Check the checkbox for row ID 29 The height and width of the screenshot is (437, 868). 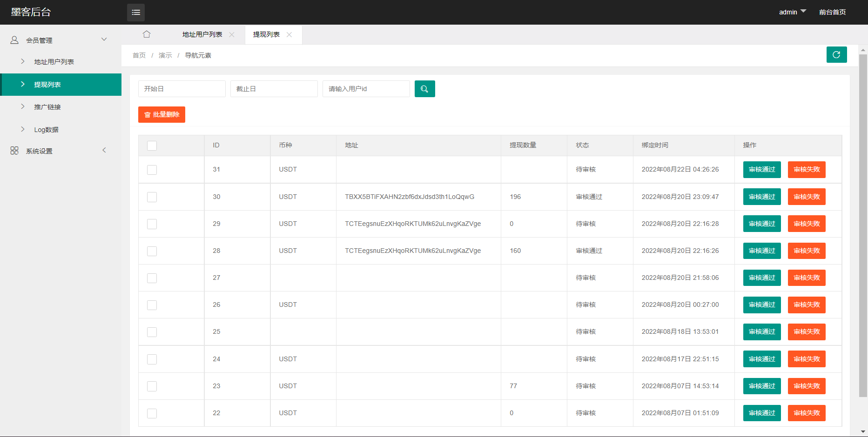(152, 224)
